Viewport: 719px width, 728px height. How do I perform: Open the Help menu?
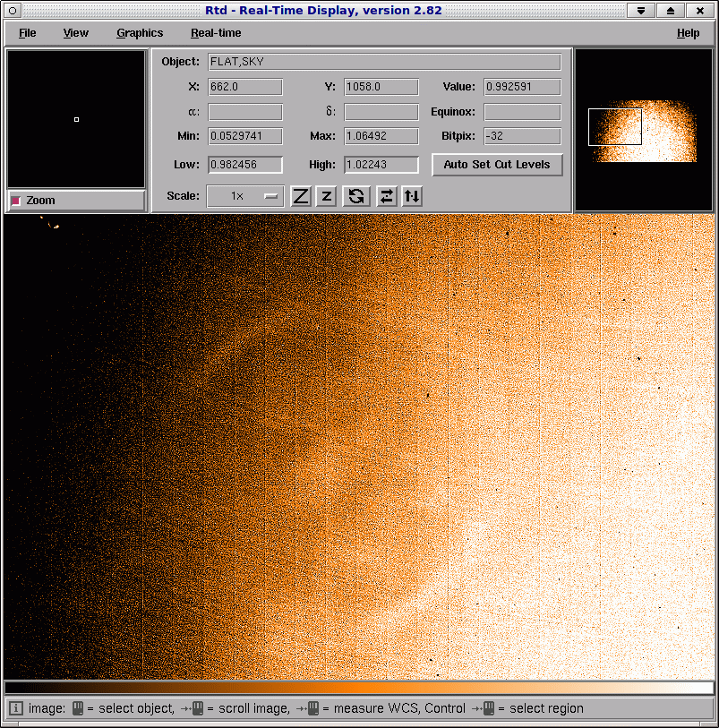[688, 33]
